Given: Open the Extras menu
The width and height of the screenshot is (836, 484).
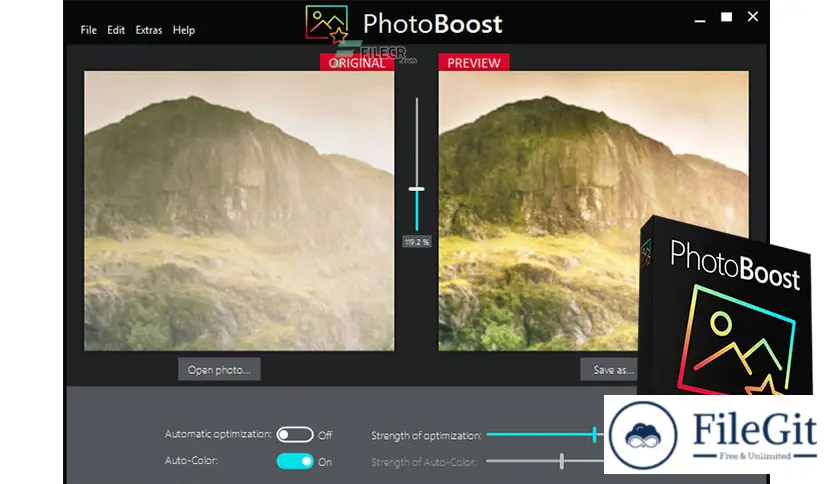Looking at the screenshot, I should [x=149, y=30].
